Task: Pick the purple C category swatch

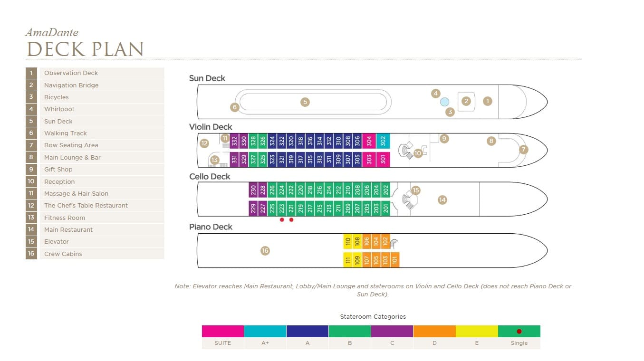Action: click(392, 331)
